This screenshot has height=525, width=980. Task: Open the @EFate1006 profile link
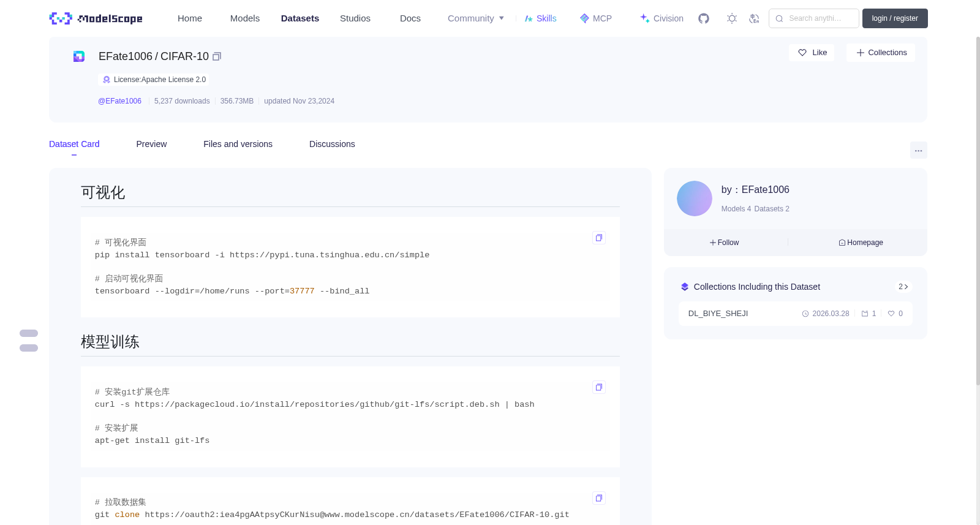coord(119,101)
